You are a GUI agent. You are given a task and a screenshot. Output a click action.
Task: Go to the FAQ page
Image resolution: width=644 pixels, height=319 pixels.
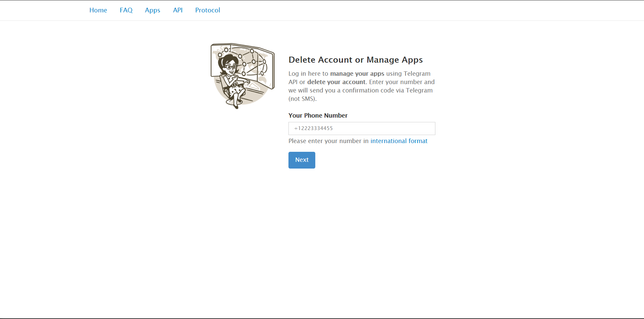[x=126, y=10]
